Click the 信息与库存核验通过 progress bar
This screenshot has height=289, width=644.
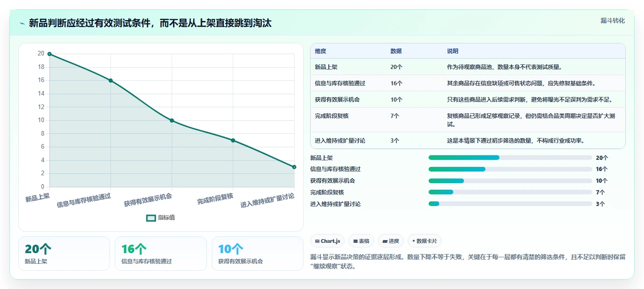[x=510, y=169]
